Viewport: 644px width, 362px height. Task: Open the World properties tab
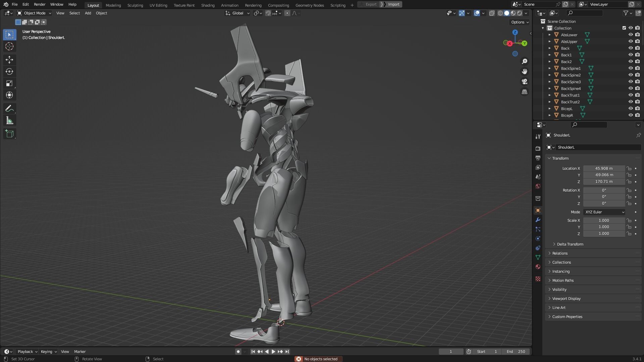[538, 186]
